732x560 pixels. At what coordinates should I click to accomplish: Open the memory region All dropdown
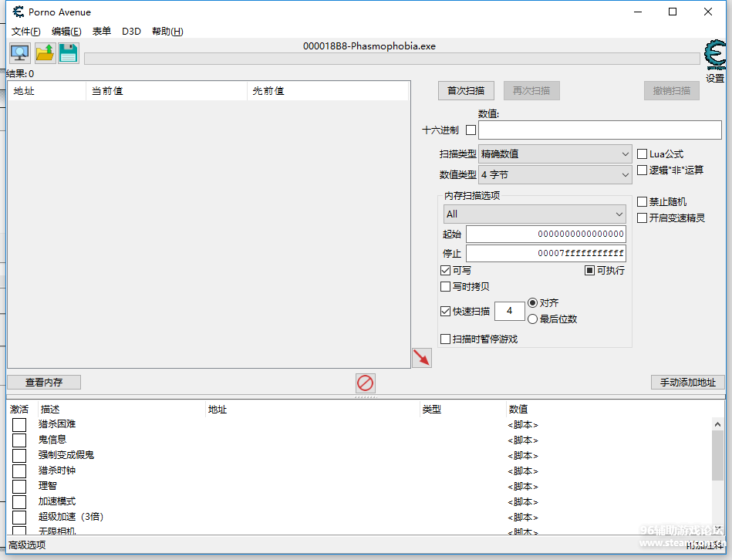pos(534,214)
